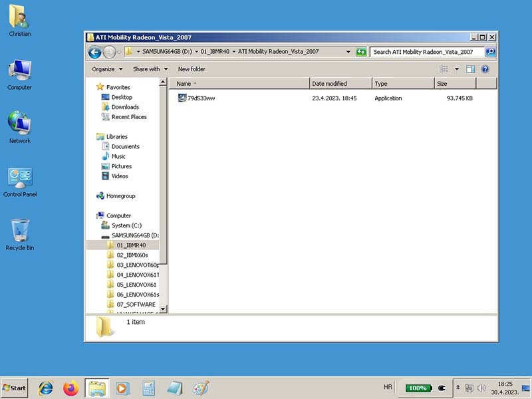
Task: Click the speaker volume tray icon
Action: (x=481, y=388)
